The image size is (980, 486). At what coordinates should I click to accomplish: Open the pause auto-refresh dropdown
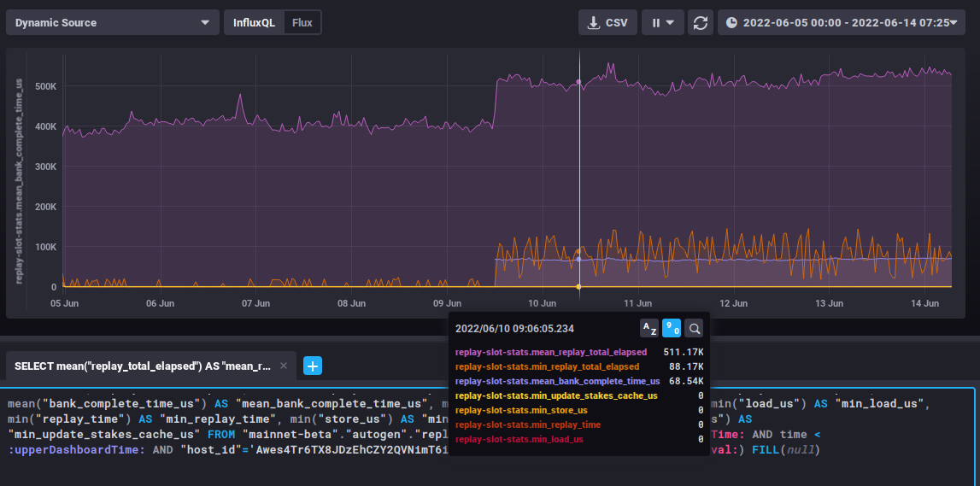[x=663, y=22]
